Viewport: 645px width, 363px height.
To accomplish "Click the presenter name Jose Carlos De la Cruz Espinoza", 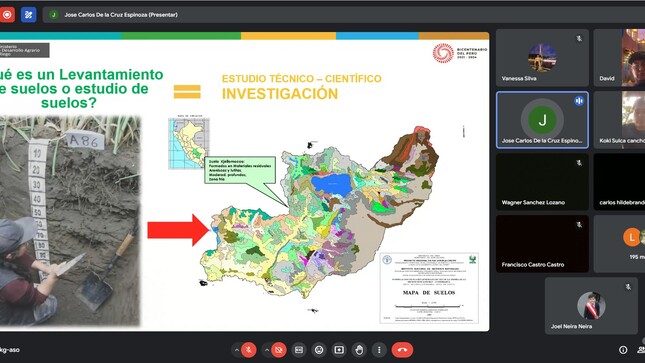I will [121, 15].
